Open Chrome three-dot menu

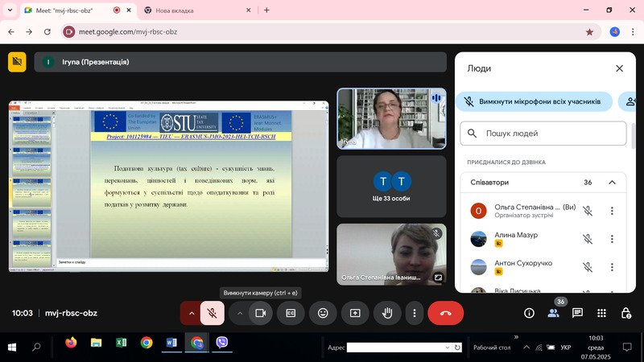point(633,31)
